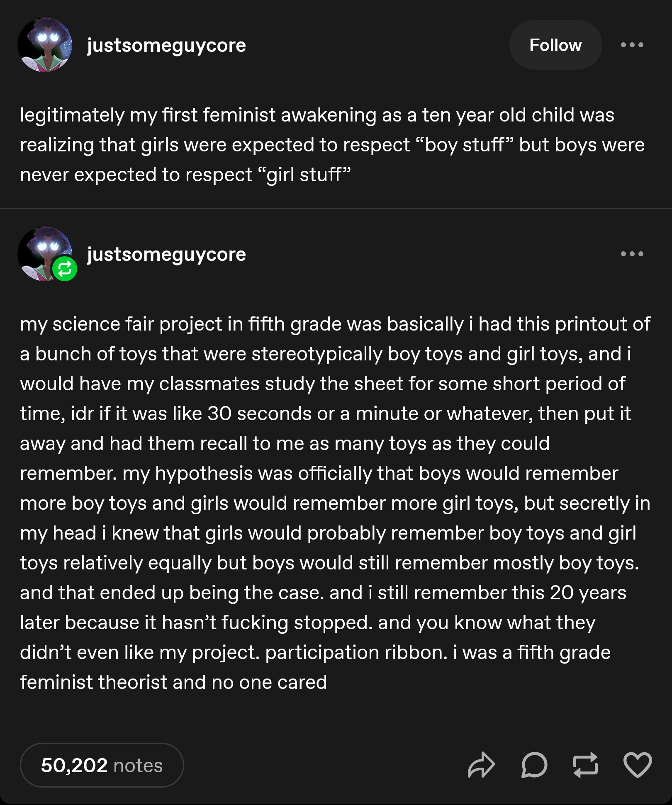Click the text 'participation ribbon'
Viewport: 672px width, 805px height.
[356, 653]
